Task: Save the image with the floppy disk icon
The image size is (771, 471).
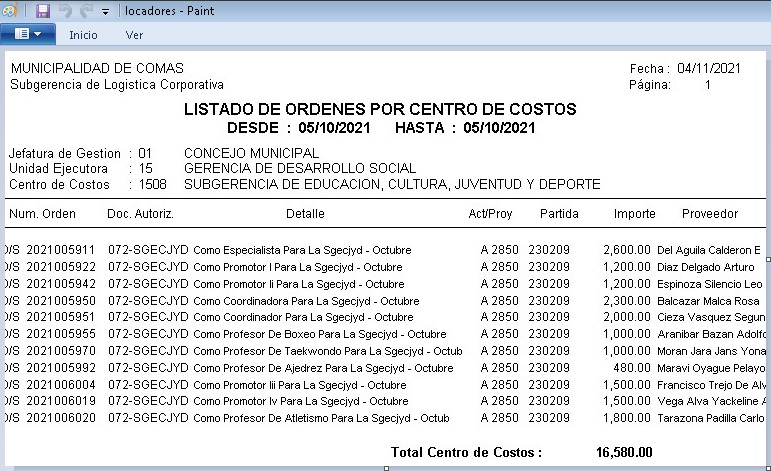Action: click(x=43, y=10)
